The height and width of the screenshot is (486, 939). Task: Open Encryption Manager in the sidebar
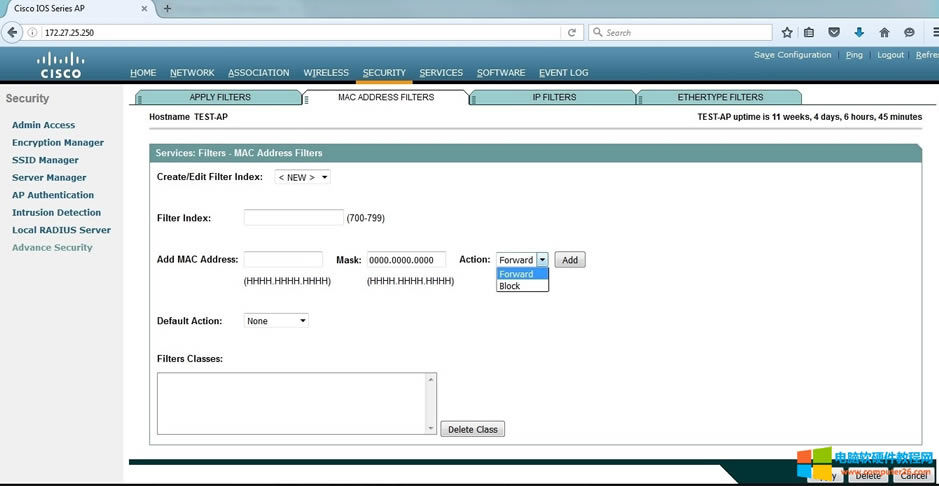pos(58,143)
